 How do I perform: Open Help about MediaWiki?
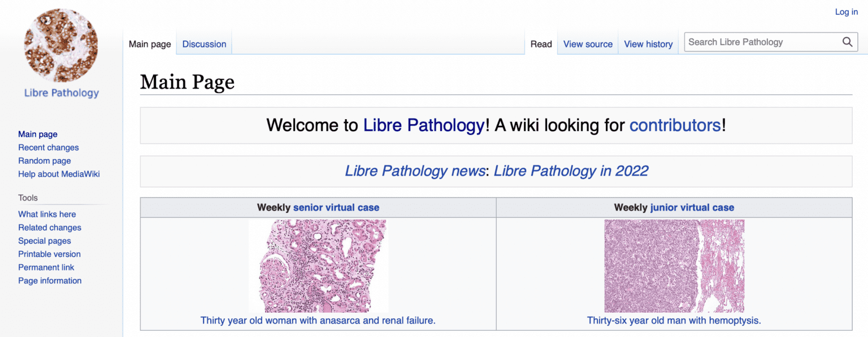59,174
